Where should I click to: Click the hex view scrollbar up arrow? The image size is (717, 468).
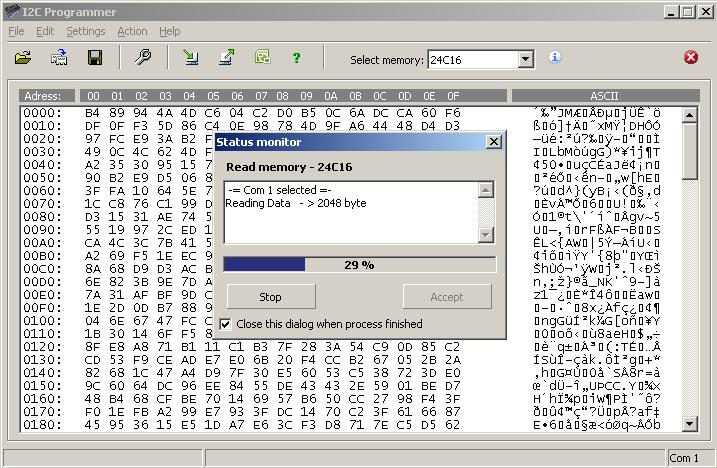690,114
